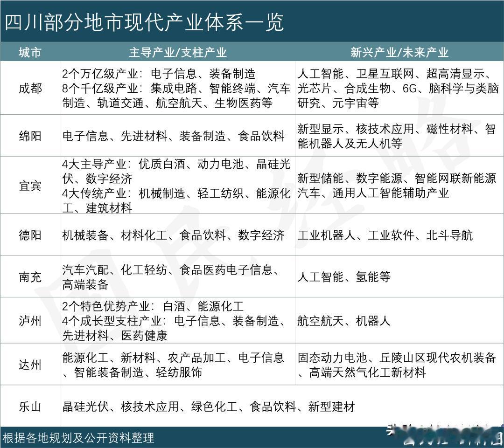Select the 乐山 city cell

pos(30,406)
